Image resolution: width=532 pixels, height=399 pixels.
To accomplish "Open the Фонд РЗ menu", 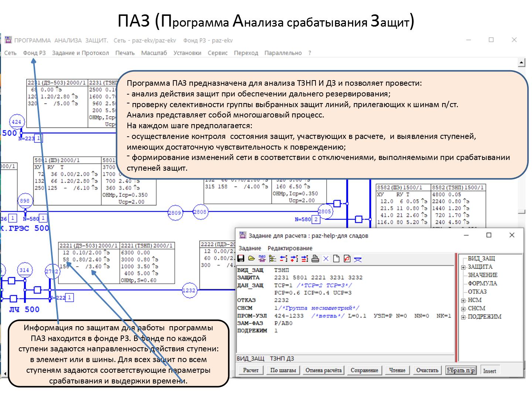I will click(34, 53).
